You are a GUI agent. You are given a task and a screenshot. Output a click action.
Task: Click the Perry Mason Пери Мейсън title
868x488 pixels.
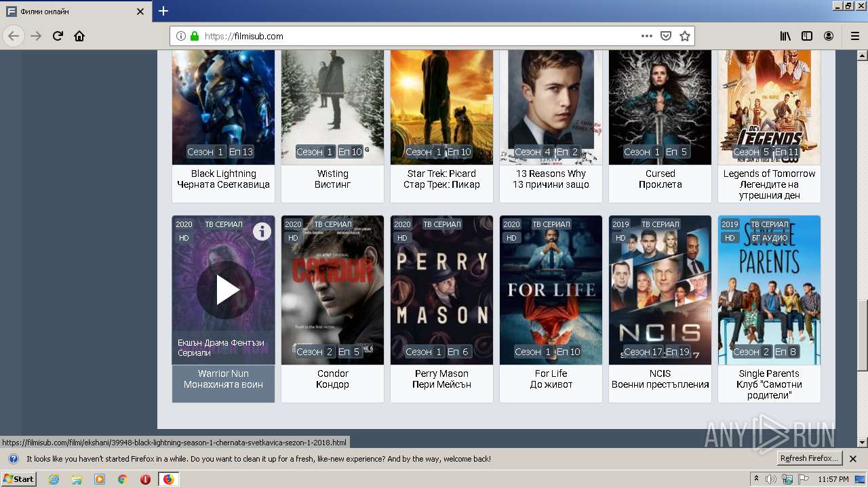pos(441,379)
